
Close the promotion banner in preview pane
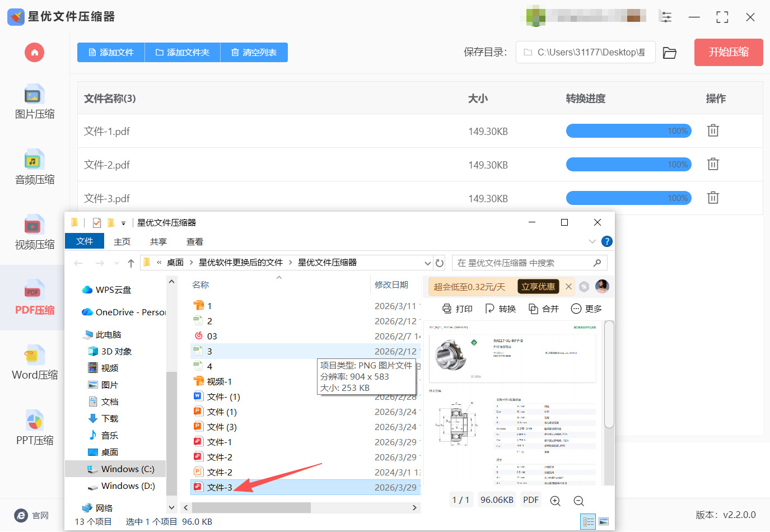pos(568,287)
